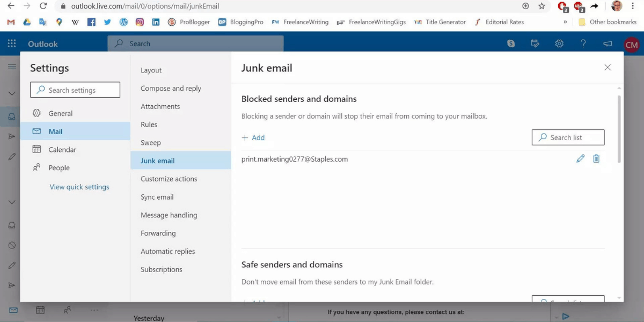Screen dimensions: 644x322
Task: Open the more options ellipsis in the bottom bar
Action: coord(94,310)
